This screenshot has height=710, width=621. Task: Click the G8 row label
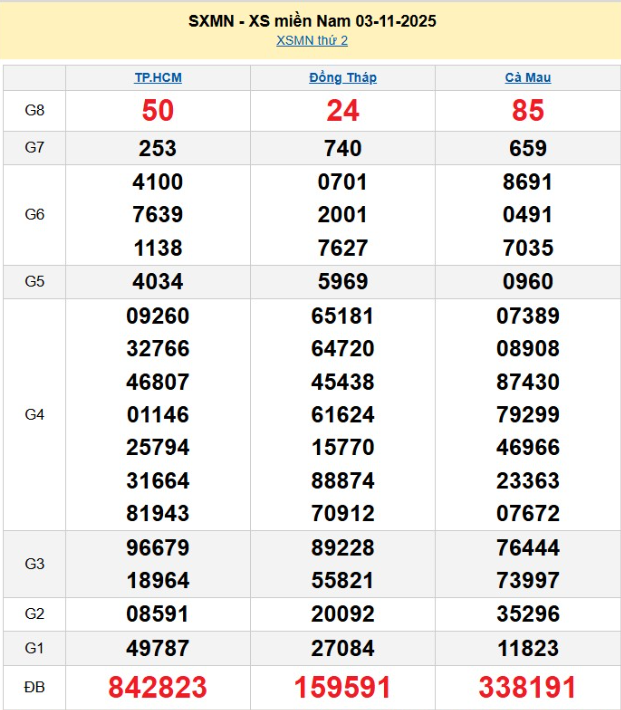[35, 111]
